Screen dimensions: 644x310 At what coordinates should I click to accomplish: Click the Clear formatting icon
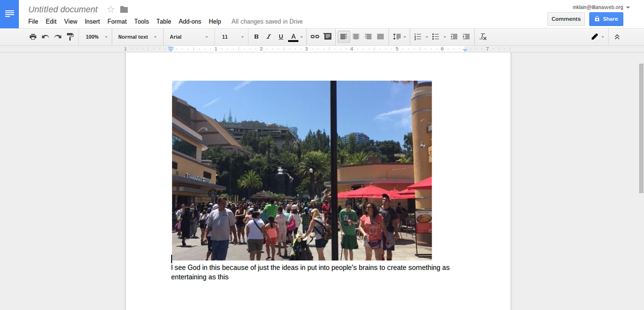click(484, 37)
